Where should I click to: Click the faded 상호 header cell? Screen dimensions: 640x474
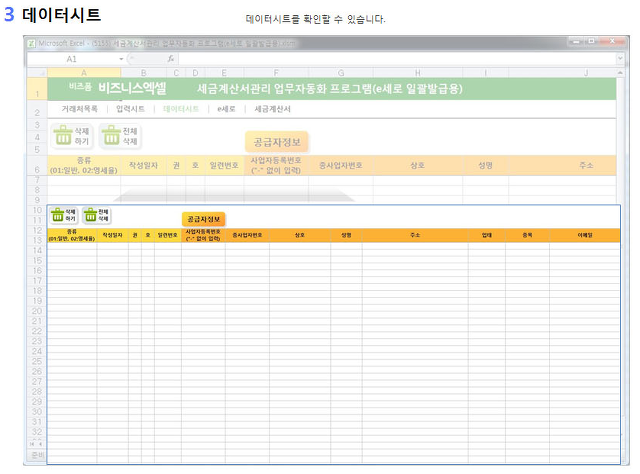[418, 165]
